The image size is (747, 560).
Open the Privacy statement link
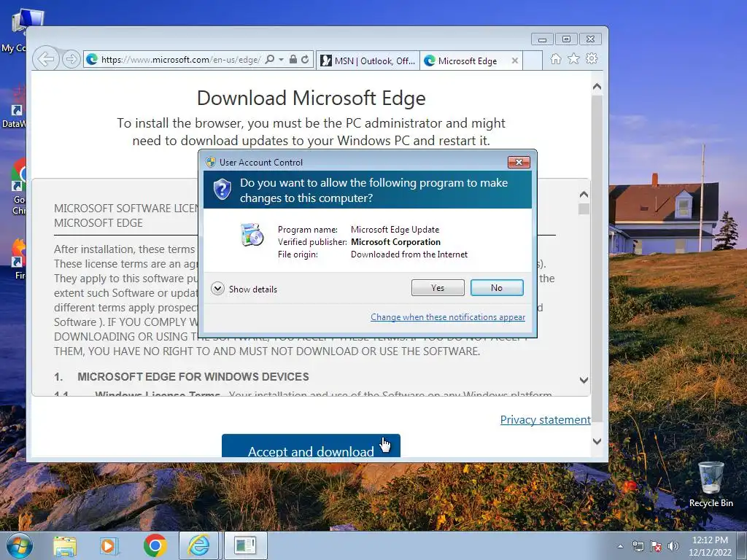[x=545, y=419]
